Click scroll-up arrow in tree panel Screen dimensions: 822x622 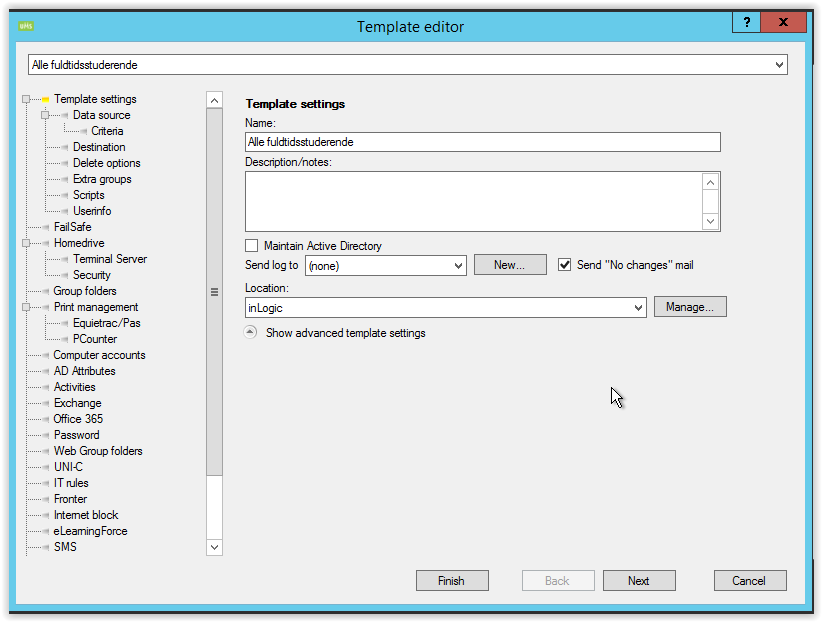214,100
